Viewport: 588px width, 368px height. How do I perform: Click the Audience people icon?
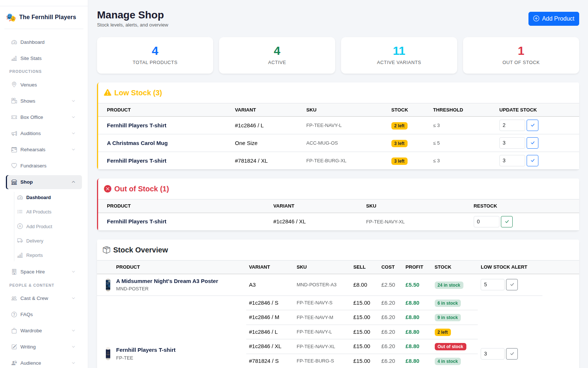coord(14,363)
